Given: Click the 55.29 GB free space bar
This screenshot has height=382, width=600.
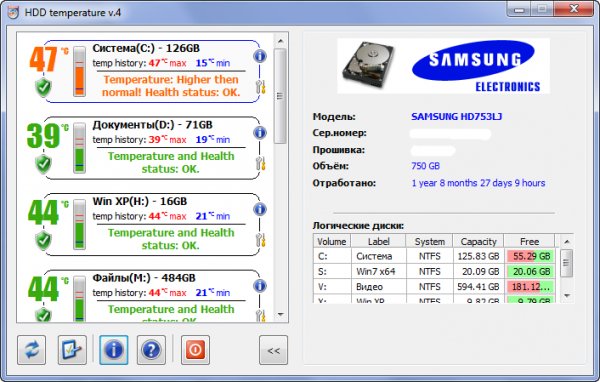Looking at the screenshot, I should [x=531, y=256].
